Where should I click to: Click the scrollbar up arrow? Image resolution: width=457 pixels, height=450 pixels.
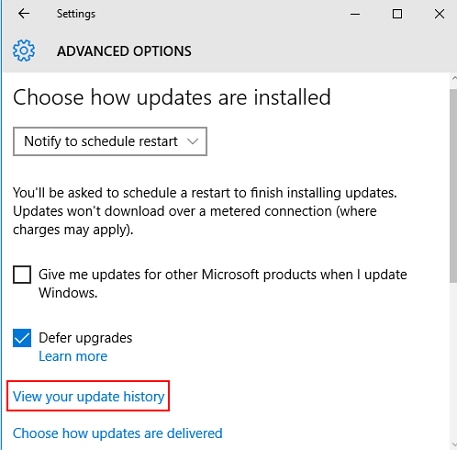tap(454, 78)
